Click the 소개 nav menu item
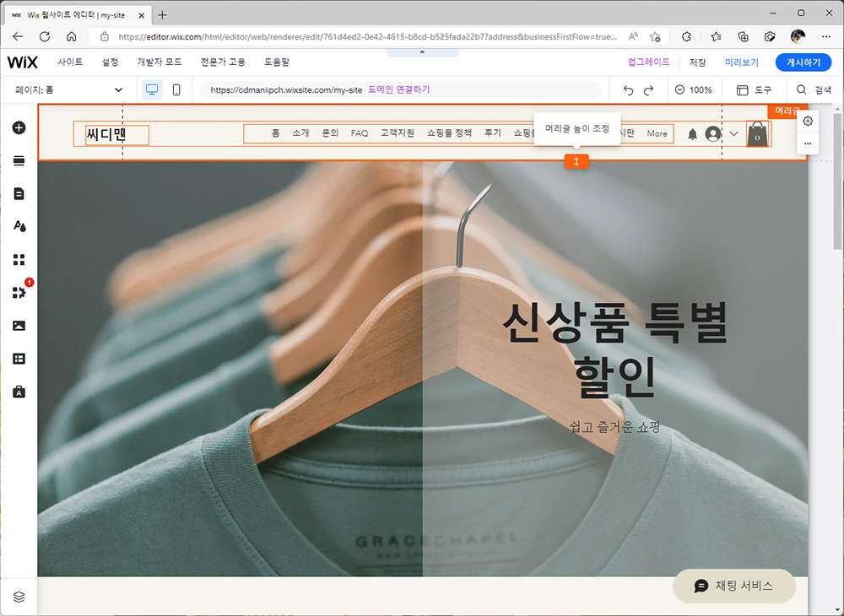Viewport: 844px width, 616px height. click(x=301, y=133)
